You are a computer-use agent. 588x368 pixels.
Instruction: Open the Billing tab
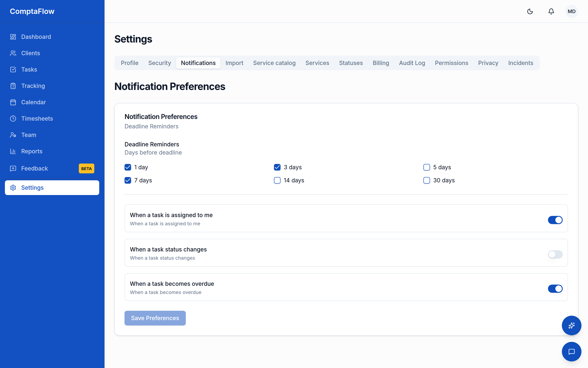(381, 63)
